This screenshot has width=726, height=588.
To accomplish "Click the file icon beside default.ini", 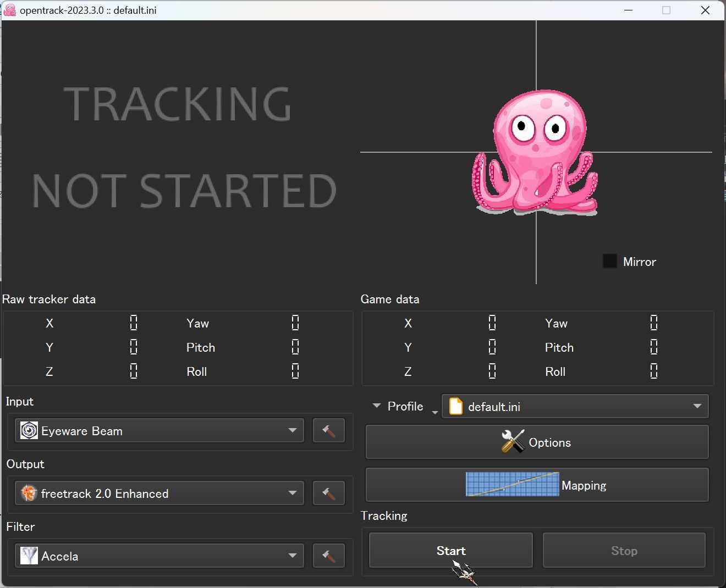I will point(455,406).
